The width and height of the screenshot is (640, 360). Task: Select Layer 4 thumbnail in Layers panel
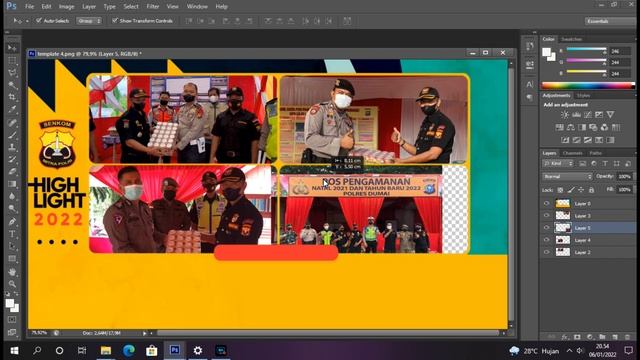(x=563, y=240)
